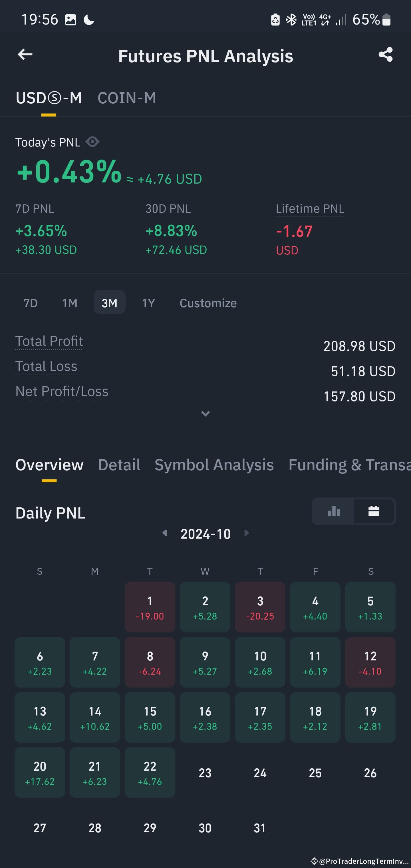Tap the Total Profit label
411x868 pixels.
(49, 341)
